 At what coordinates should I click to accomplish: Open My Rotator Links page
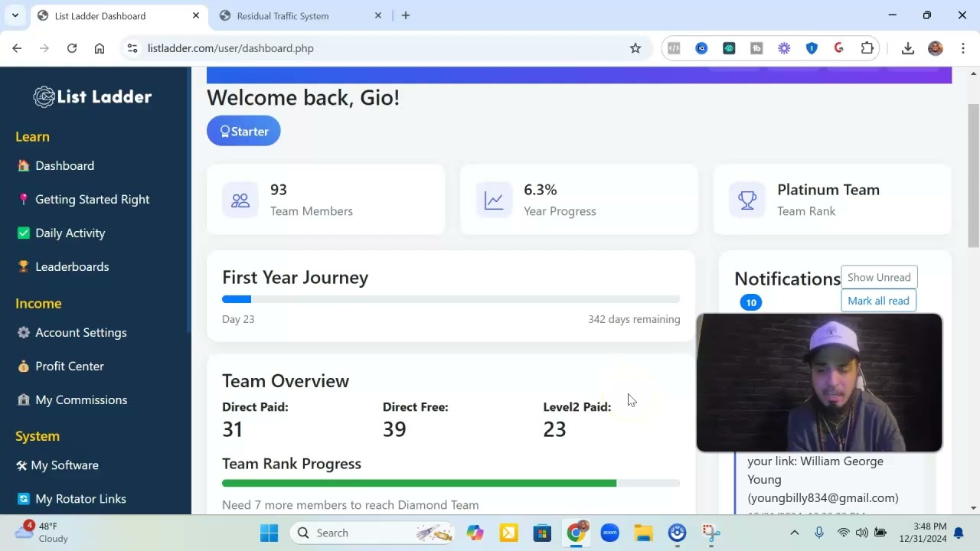71,498
